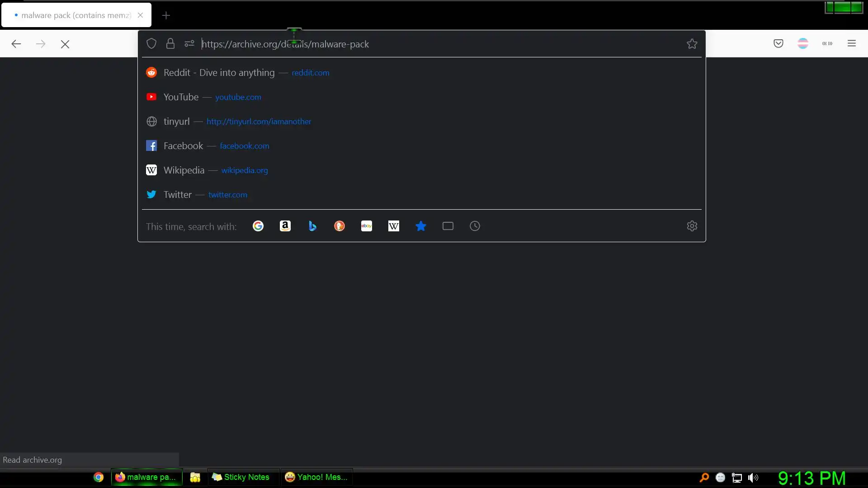Search history using clock icon
This screenshot has width=868, height=488.
(475, 226)
